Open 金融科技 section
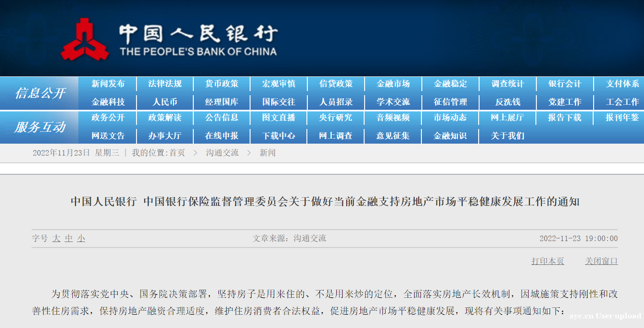Screen dimensions: 644x328 tap(108, 102)
